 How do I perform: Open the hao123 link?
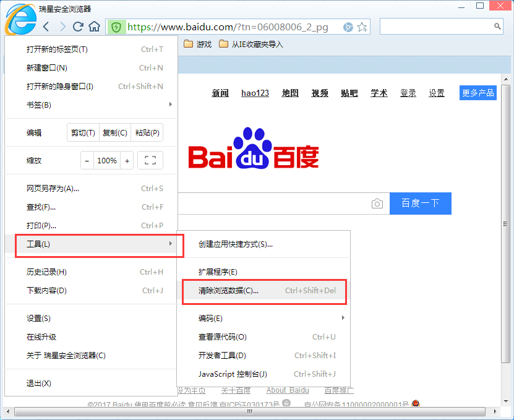pyautogui.click(x=255, y=93)
